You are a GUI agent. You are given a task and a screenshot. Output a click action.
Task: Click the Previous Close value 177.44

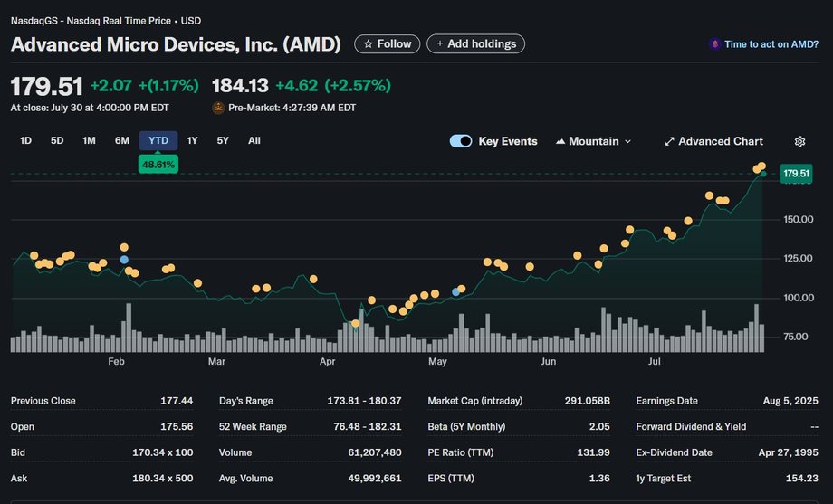pyautogui.click(x=177, y=401)
